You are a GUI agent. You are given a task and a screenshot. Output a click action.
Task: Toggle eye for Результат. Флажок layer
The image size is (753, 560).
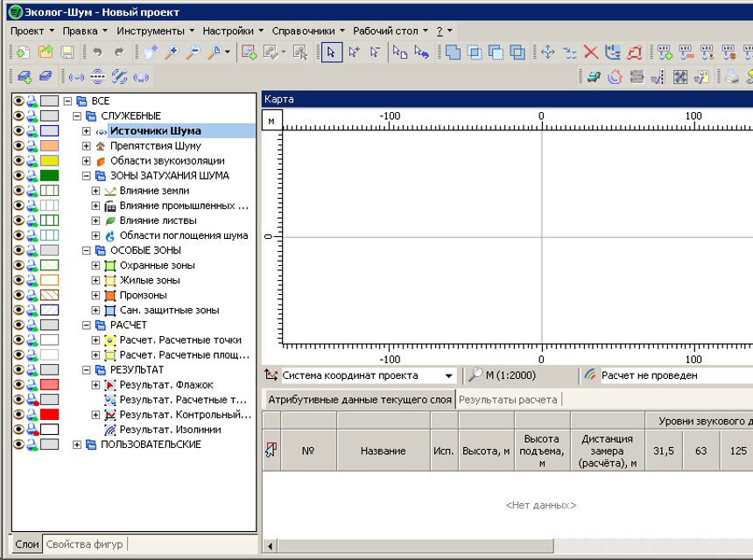pyautogui.click(x=18, y=384)
